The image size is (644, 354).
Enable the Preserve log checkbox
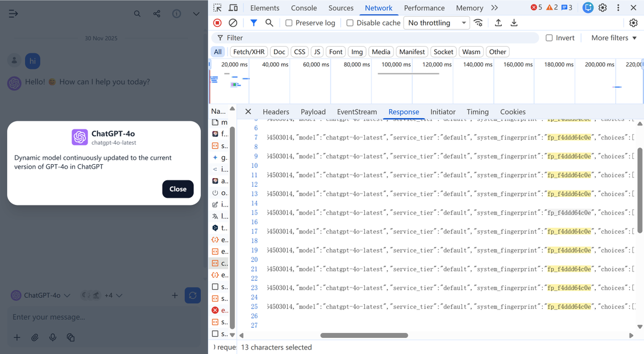click(289, 23)
